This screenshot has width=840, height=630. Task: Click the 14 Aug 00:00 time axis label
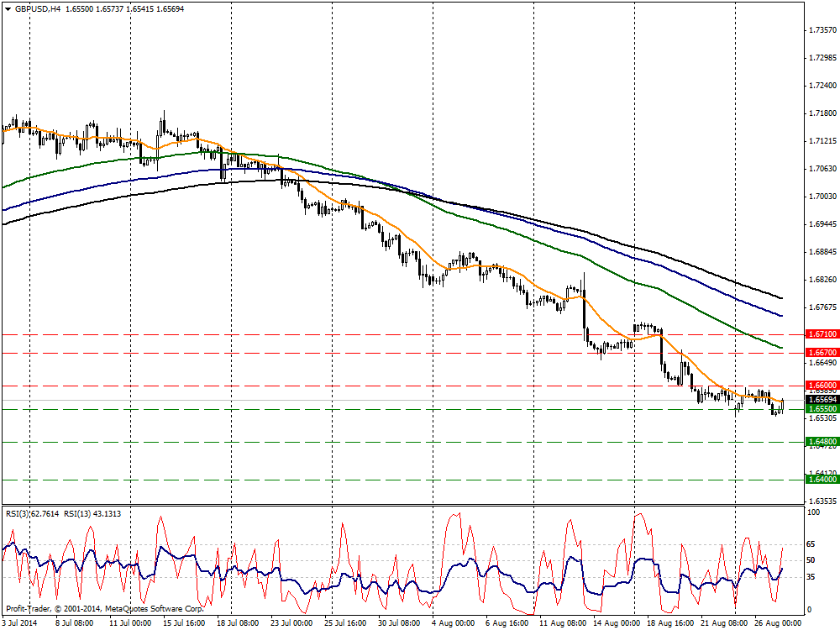point(614,624)
